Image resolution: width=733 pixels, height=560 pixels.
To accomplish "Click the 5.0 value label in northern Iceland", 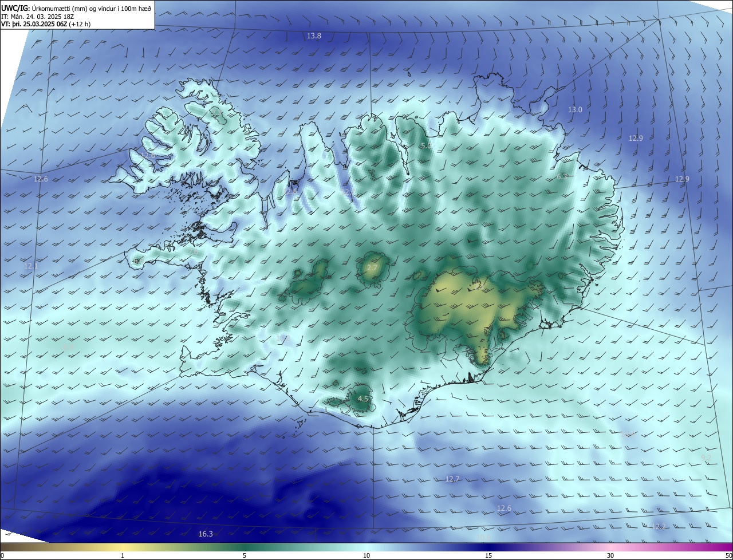I will (426, 146).
